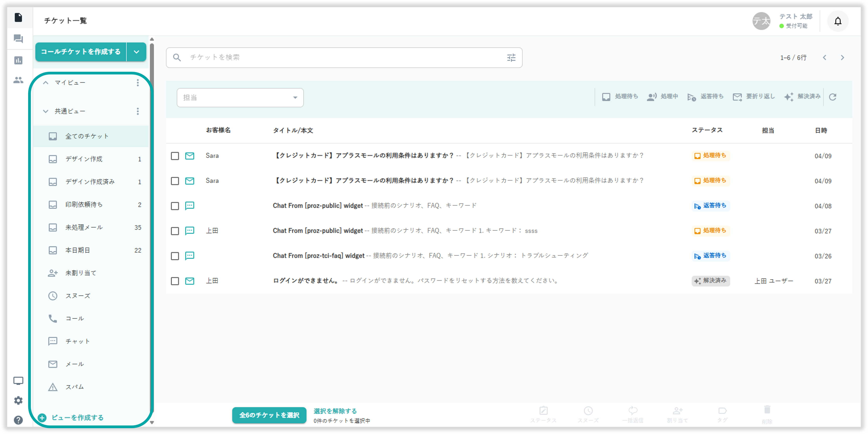
Task: Open the reports chart icon in sidebar
Action: click(x=18, y=60)
